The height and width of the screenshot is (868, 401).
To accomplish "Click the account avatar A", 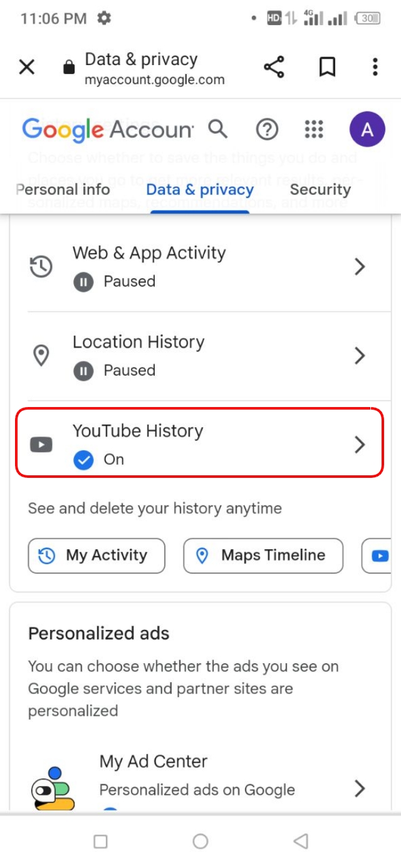I will pyautogui.click(x=365, y=130).
